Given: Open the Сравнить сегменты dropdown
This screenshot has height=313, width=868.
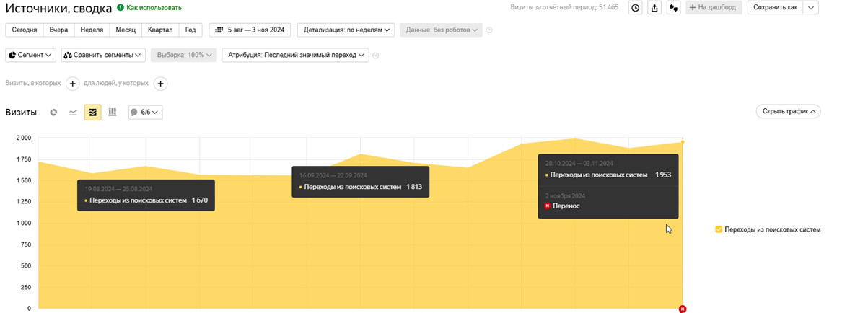Looking at the screenshot, I should 104,55.
